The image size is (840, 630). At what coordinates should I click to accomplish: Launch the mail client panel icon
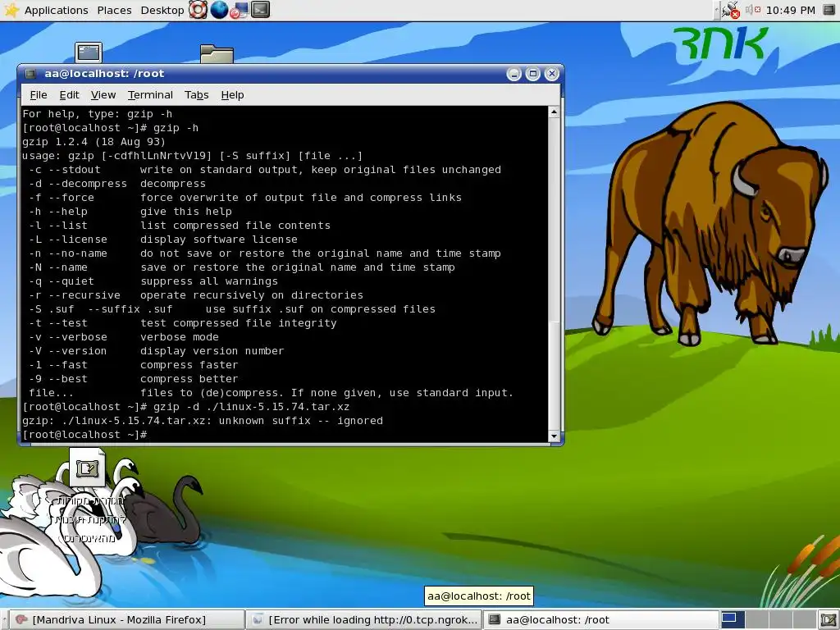pyautogui.click(x=240, y=10)
